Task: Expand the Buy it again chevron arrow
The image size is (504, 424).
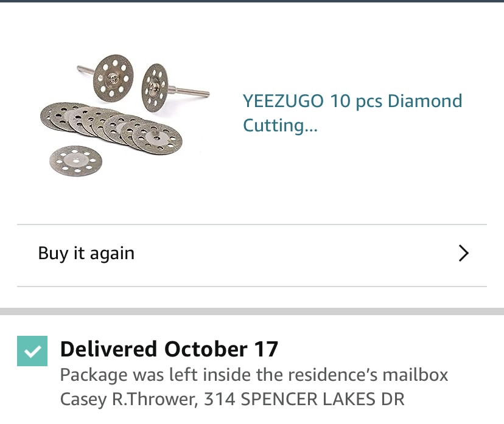Action: (463, 253)
